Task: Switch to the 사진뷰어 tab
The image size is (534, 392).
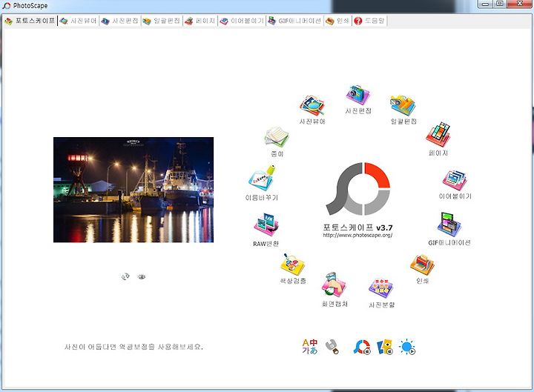Action: click(x=79, y=21)
